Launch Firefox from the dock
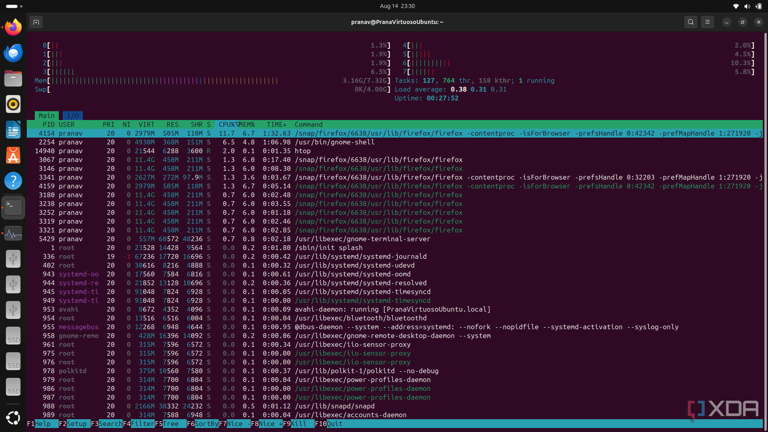The width and height of the screenshot is (768, 432). point(13,27)
